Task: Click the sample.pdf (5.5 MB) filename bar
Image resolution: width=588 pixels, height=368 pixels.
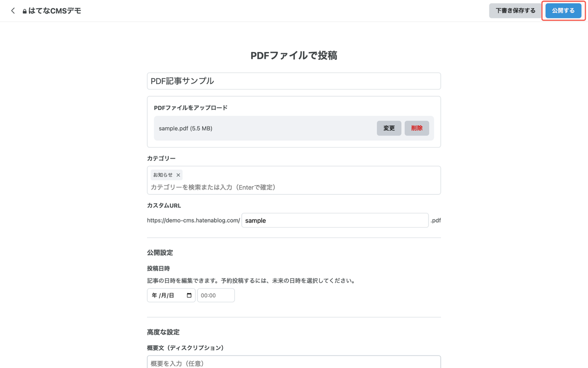Action: tap(186, 128)
